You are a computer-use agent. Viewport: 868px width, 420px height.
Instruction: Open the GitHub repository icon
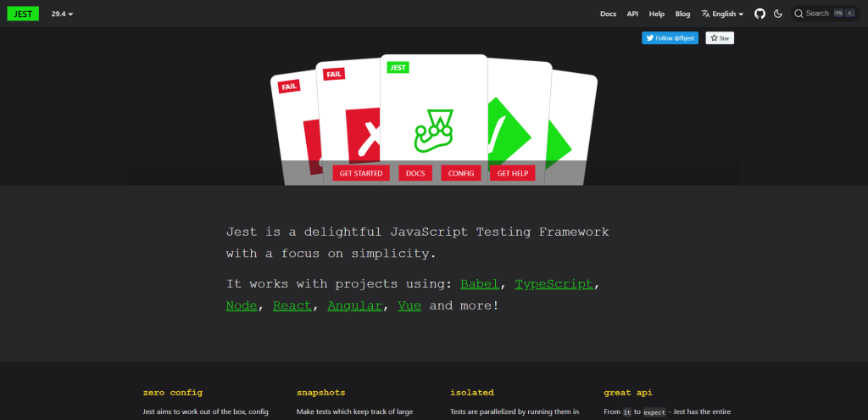760,14
